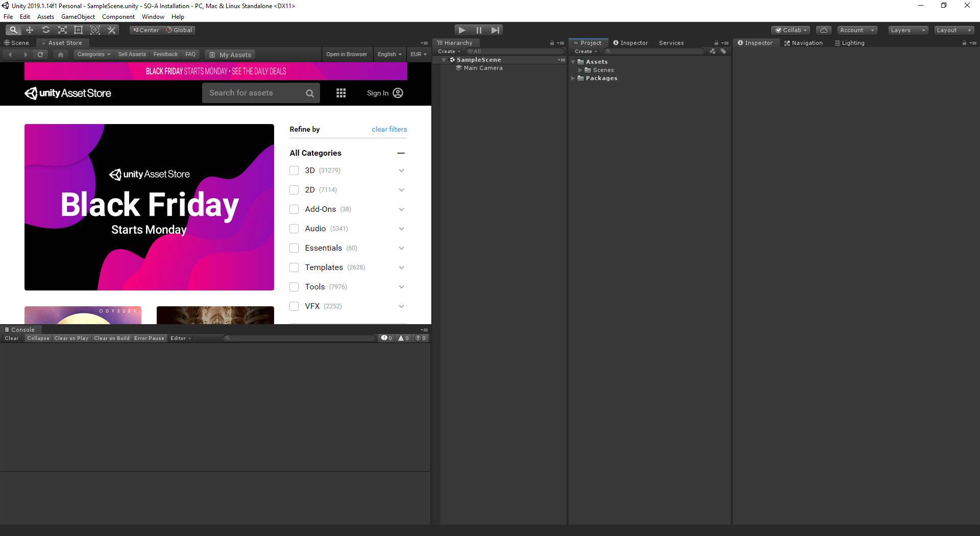The image size is (980, 536).
Task: Click the clear filters link
Action: (389, 129)
